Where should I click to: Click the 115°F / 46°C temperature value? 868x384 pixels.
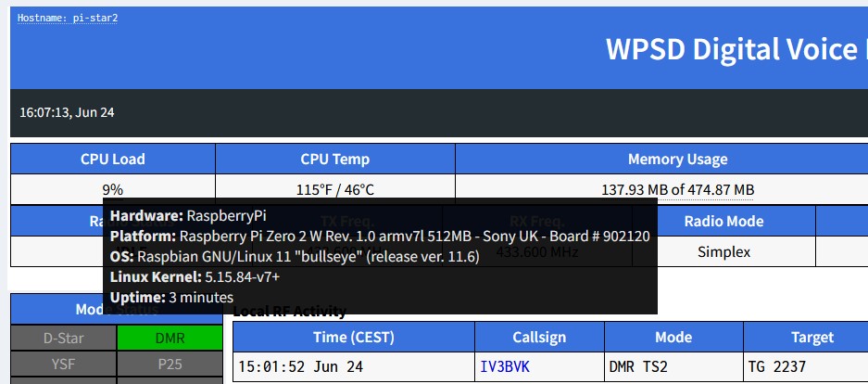(x=335, y=190)
